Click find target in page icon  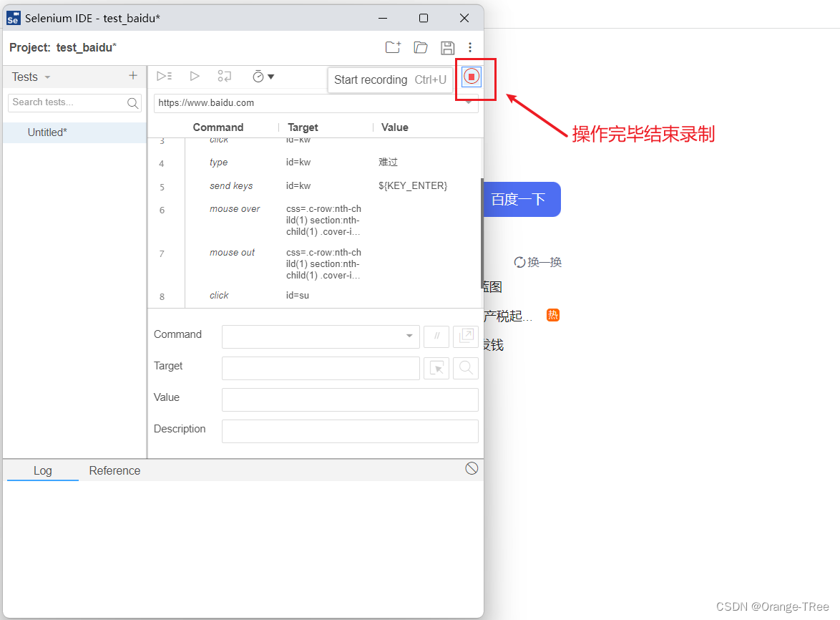pos(466,368)
